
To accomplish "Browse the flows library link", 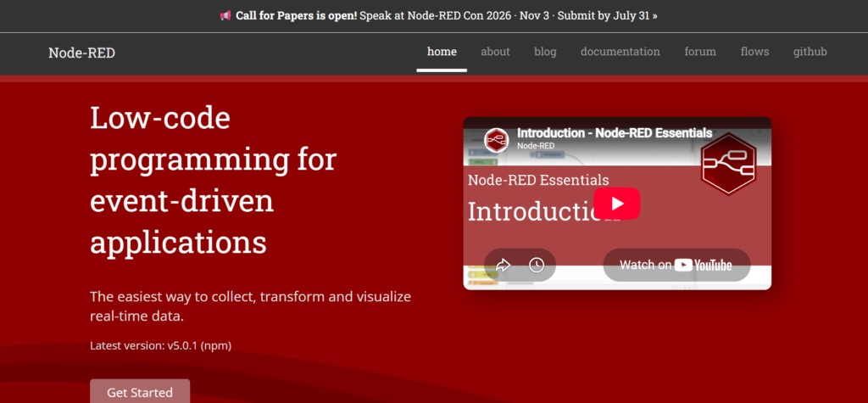I will 754,52.
